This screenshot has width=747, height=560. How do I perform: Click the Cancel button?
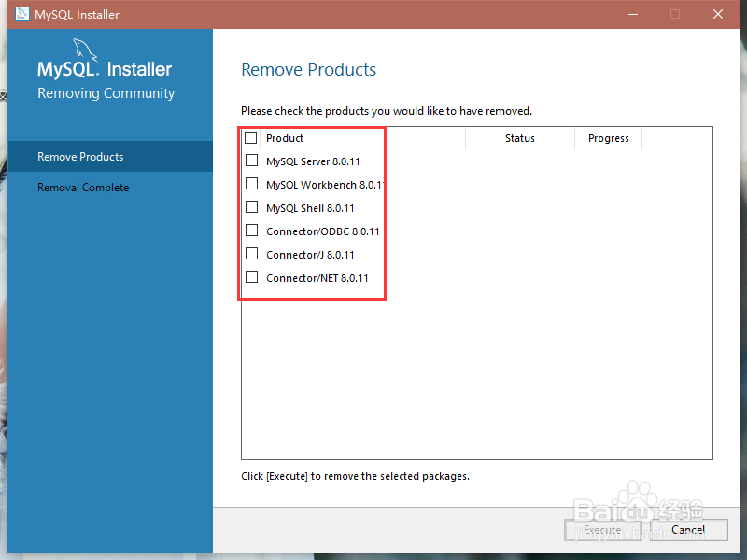(x=688, y=530)
